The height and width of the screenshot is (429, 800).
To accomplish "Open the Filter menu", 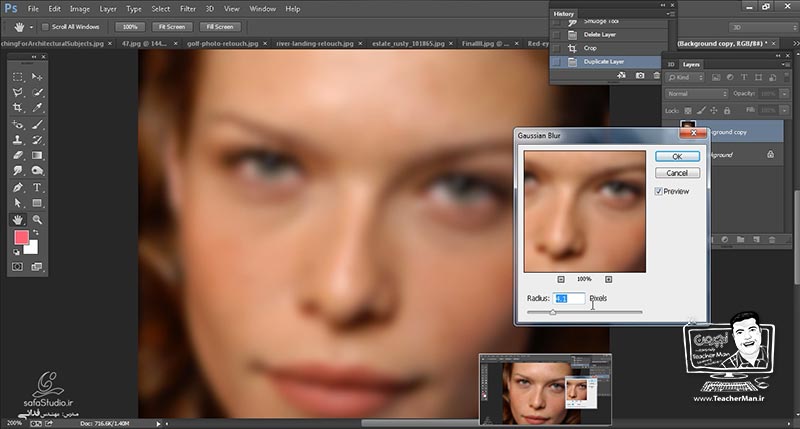I will pyautogui.click(x=188, y=9).
